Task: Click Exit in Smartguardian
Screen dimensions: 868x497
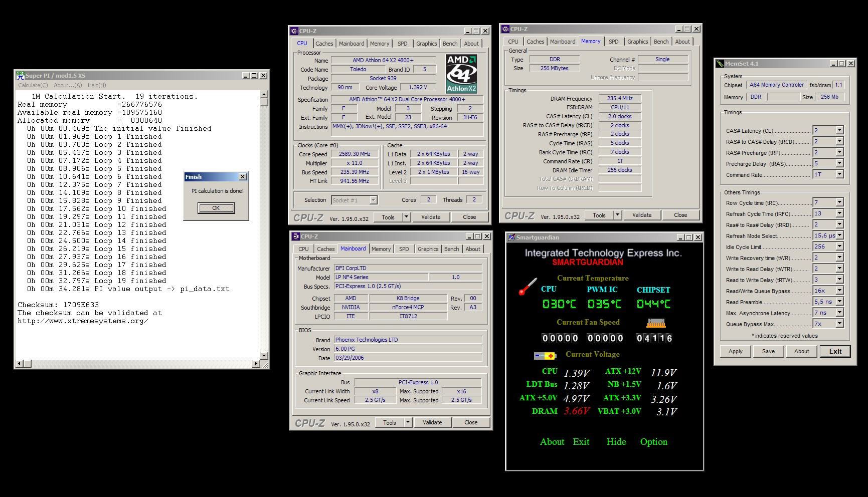Action: (581, 442)
